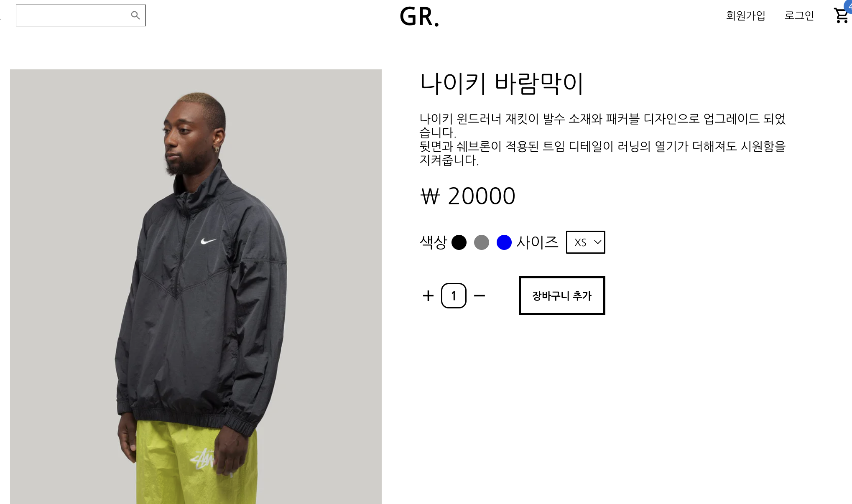Select the blue color swatch
The height and width of the screenshot is (504, 852).
[x=504, y=242]
